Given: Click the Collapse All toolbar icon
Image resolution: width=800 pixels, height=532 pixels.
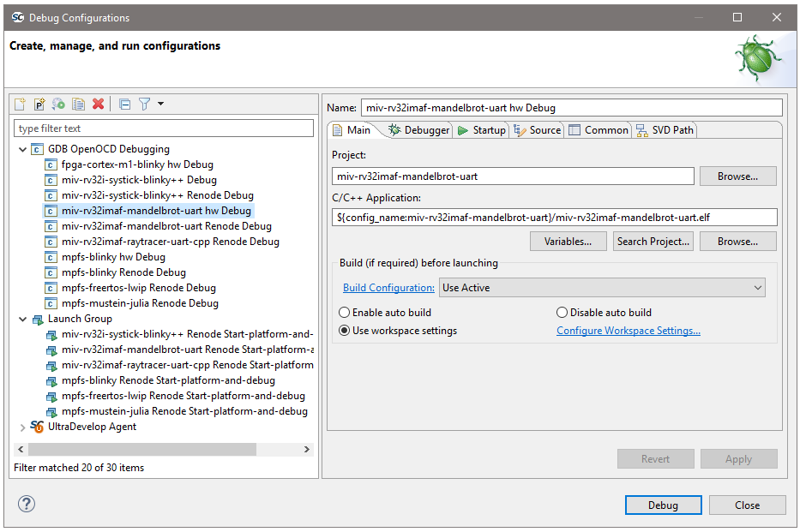Looking at the screenshot, I should coord(125,104).
